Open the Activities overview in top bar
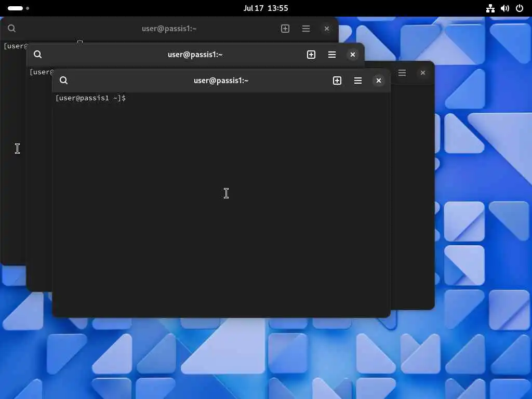 [x=18, y=8]
